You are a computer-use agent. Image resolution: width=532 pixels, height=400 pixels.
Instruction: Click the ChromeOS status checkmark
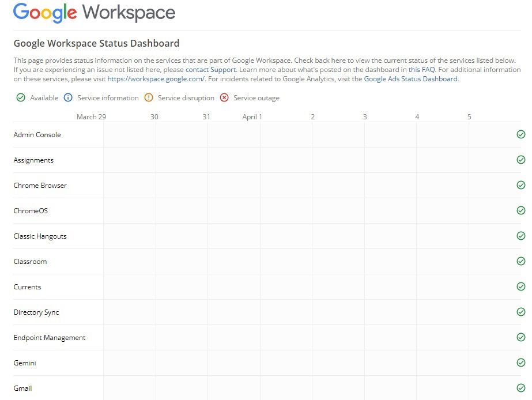tap(521, 210)
